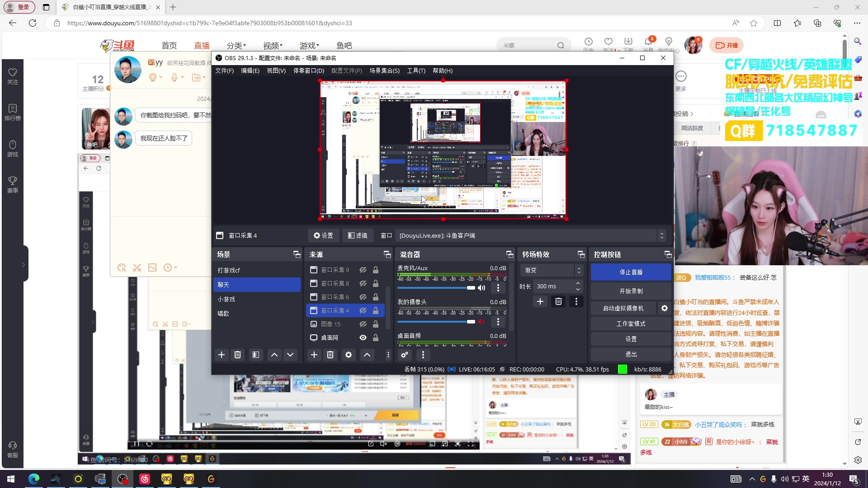Expand 视频 dropdown in Douyu nav
The width and height of the screenshot is (868, 488).
[x=273, y=45]
